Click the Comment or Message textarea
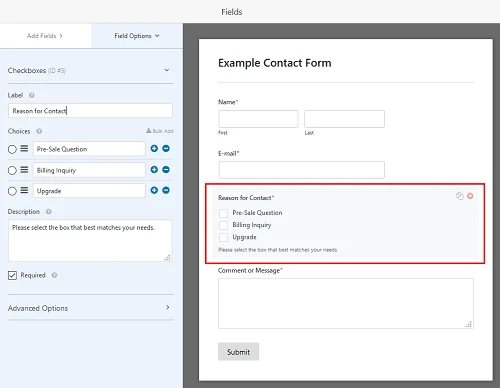The width and height of the screenshot is (500, 388). coord(346,304)
